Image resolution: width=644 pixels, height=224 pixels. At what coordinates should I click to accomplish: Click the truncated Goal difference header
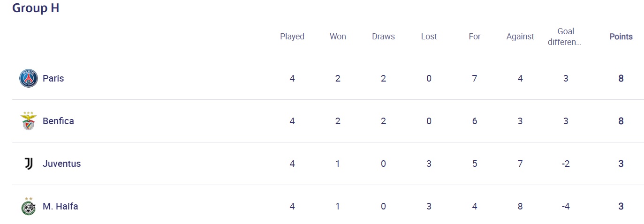coord(566,37)
